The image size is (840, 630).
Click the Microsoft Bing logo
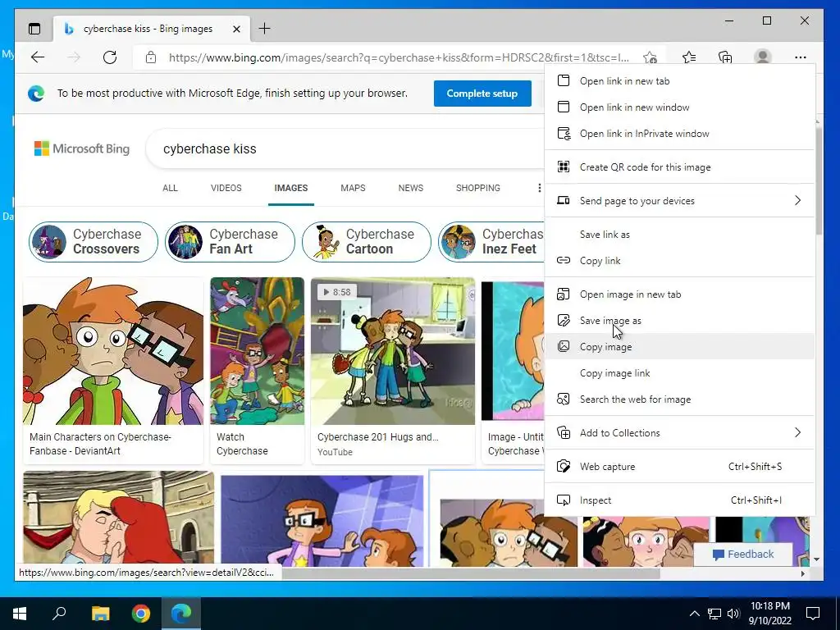pos(82,148)
